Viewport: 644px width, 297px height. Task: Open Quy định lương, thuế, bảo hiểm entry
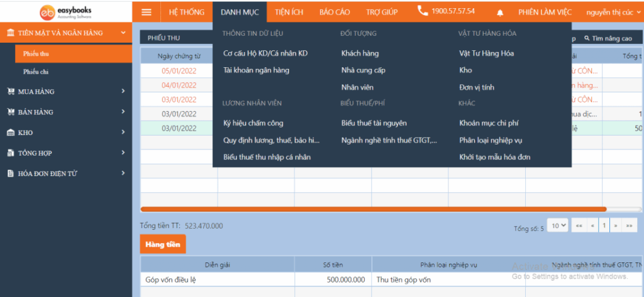point(272,140)
